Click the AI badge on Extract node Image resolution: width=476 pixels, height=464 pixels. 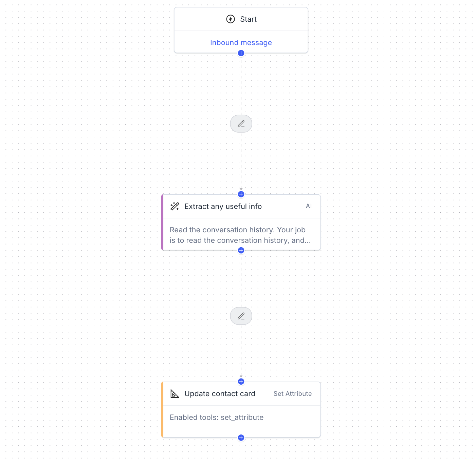coord(309,206)
